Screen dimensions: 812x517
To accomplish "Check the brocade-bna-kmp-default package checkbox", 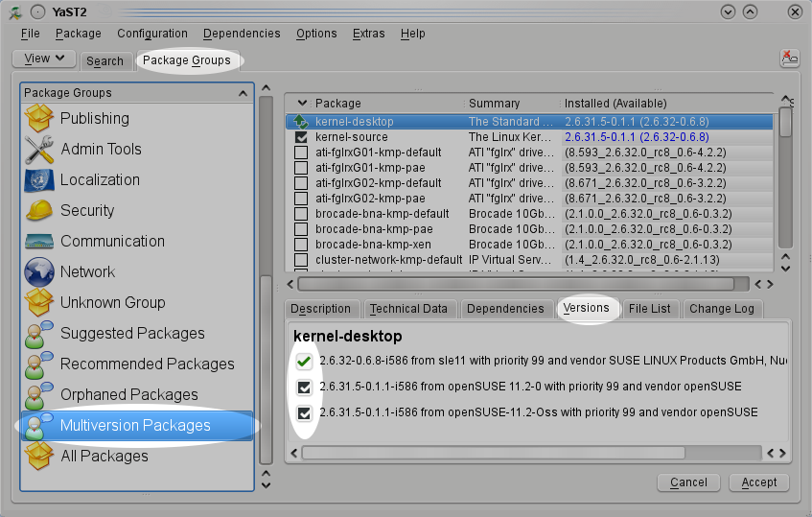I will (301, 214).
